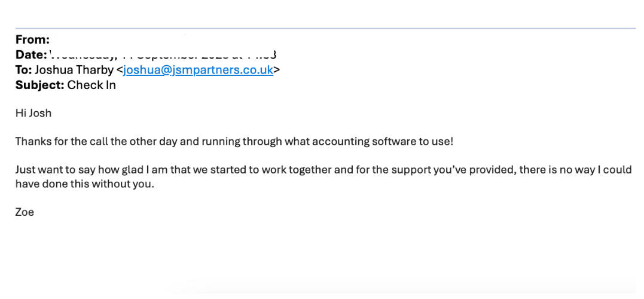Click the partially hidden date value
The width and height of the screenshot is (644, 299).
pyautogui.click(x=161, y=55)
